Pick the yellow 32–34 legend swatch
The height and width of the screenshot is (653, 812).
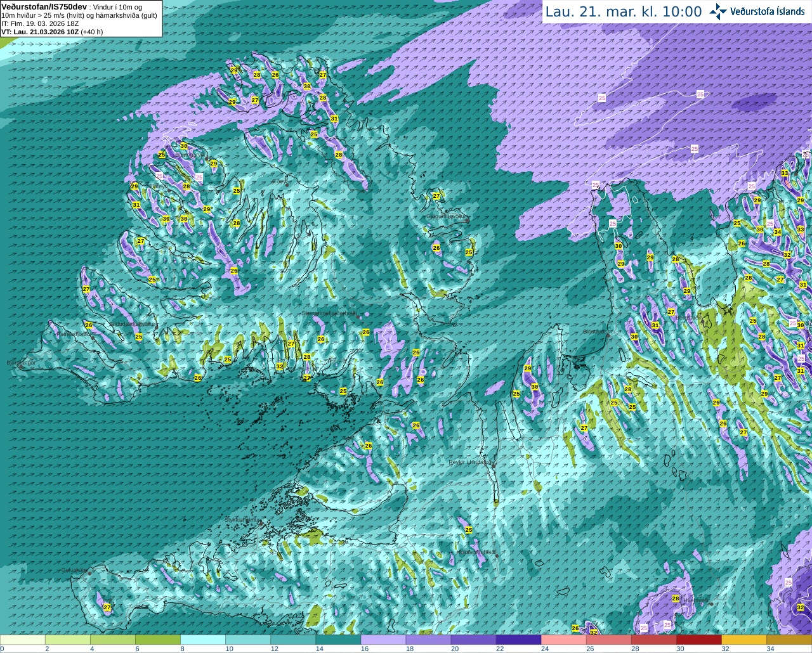click(x=744, y=640)
